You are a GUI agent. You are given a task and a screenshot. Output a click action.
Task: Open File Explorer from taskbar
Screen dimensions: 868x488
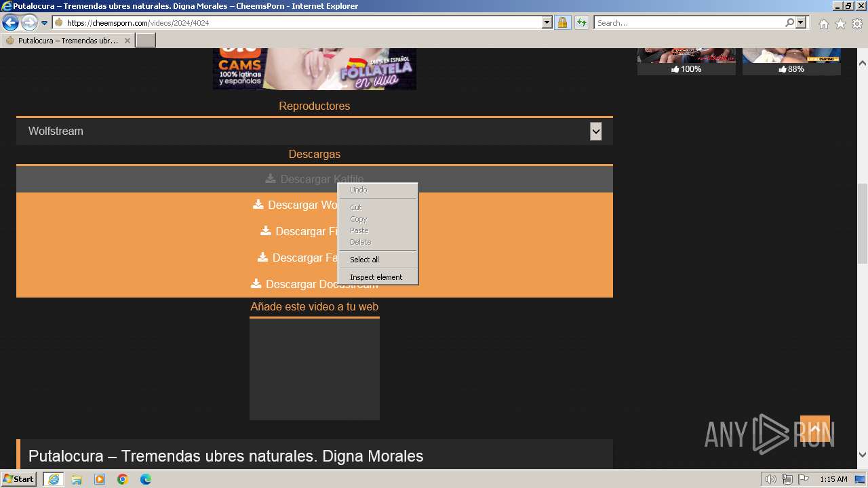click(77, 479)
